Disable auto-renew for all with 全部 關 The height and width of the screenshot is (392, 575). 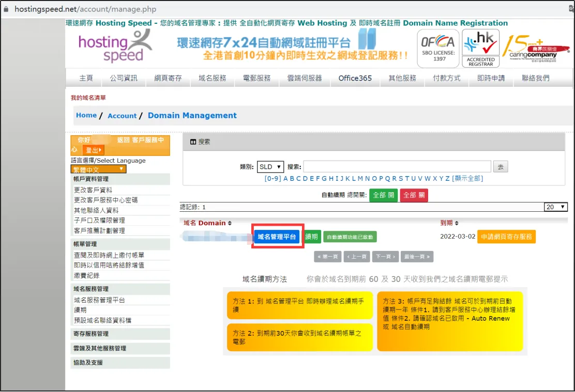click(413, 195)
